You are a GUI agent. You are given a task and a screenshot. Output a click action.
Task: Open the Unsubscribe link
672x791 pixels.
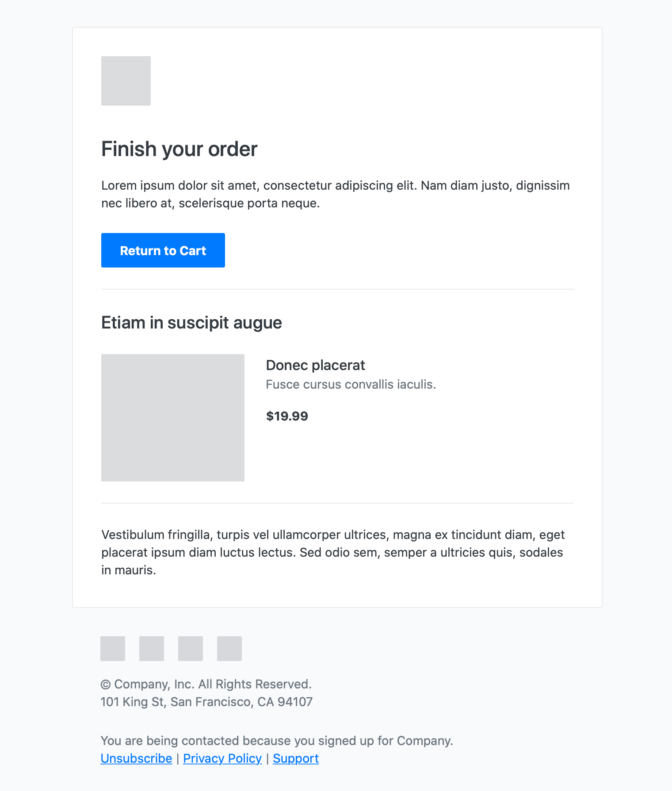pyautogui.click(x=136, y=758)
